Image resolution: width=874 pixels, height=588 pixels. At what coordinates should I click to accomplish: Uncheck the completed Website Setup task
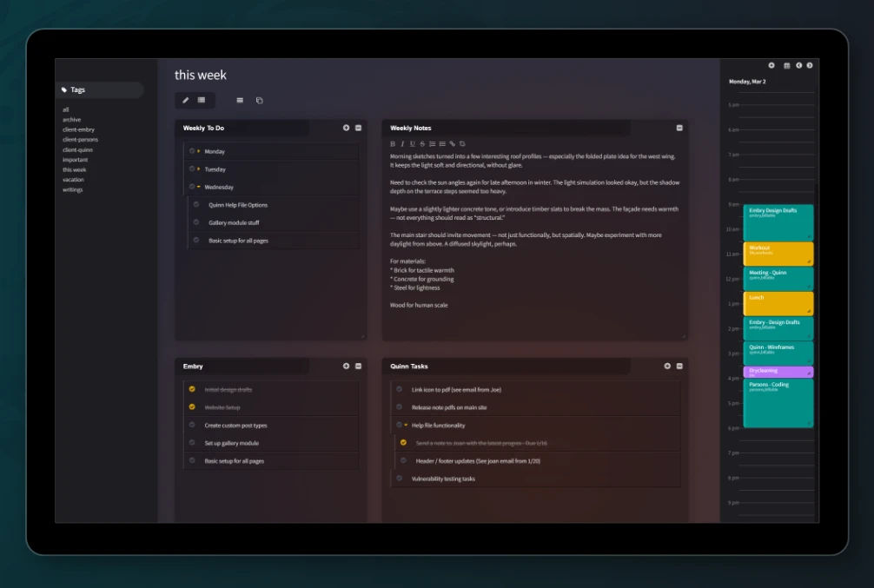point(192,406)
